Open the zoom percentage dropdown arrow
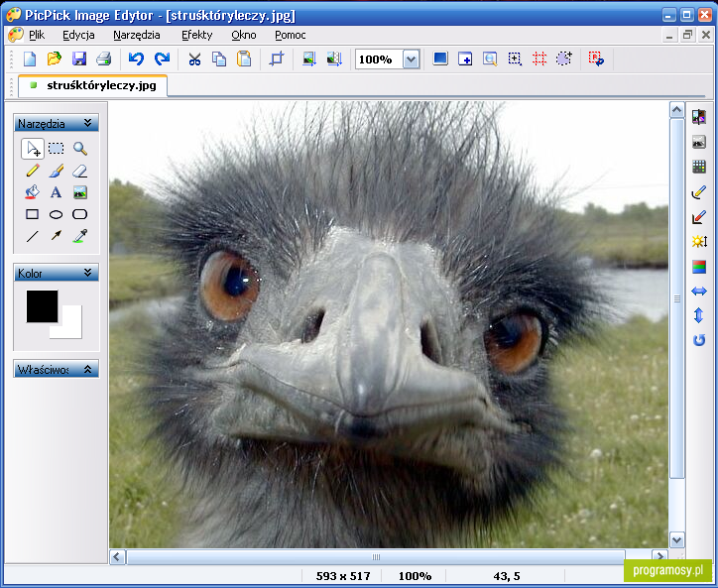The height and width of the screenshot is (588, 718). tap(412, 59)
